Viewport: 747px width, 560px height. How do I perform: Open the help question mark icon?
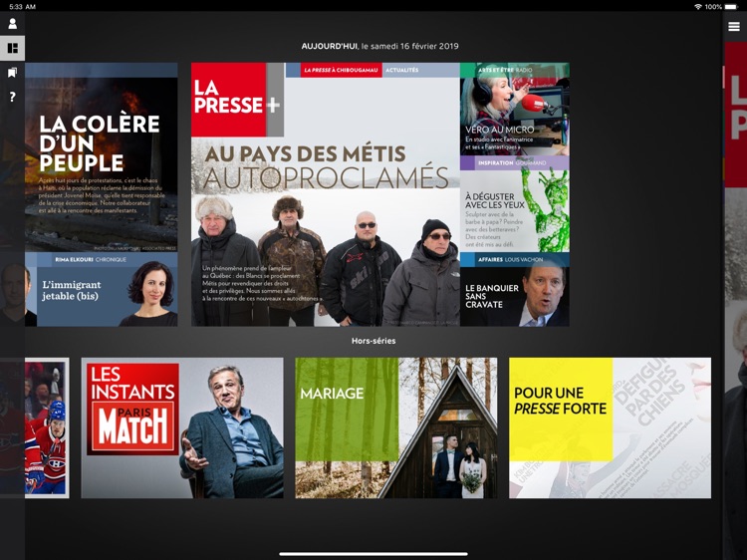[12, 97]
